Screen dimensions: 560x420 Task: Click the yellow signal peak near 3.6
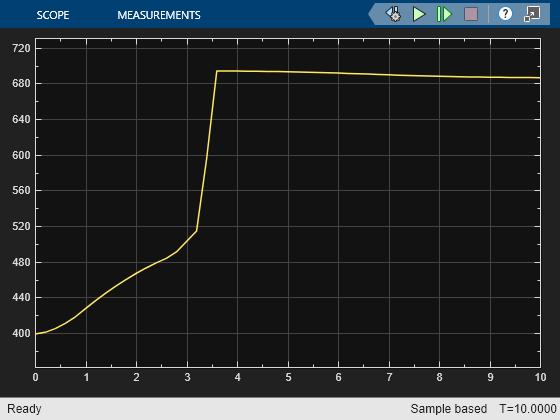pyautogui.click(x=217, y=71)
